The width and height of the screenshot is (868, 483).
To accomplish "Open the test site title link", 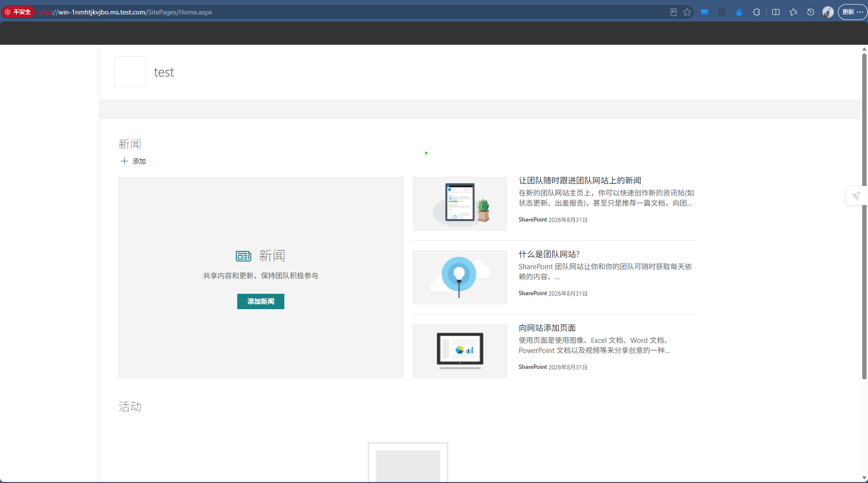I will [x=164, y=72].
